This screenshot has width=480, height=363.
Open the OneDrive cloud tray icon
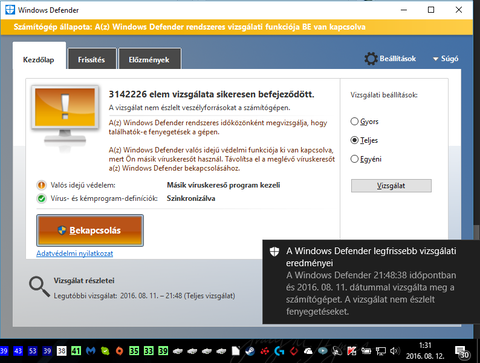308,351
